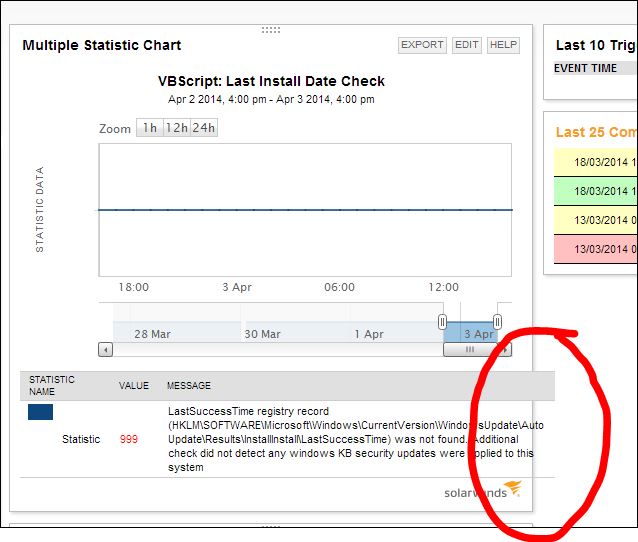Click the navigator scrollbar thumb
638x542 pixels.
coord(470,350)
